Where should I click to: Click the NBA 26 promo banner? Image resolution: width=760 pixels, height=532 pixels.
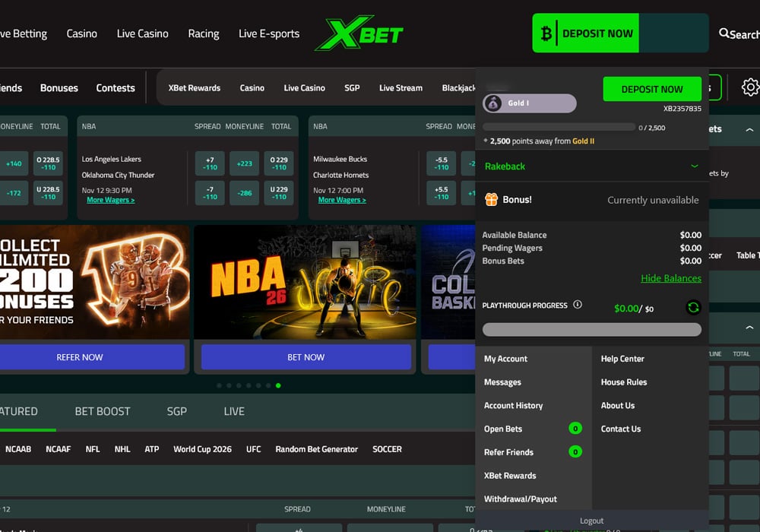306,283
